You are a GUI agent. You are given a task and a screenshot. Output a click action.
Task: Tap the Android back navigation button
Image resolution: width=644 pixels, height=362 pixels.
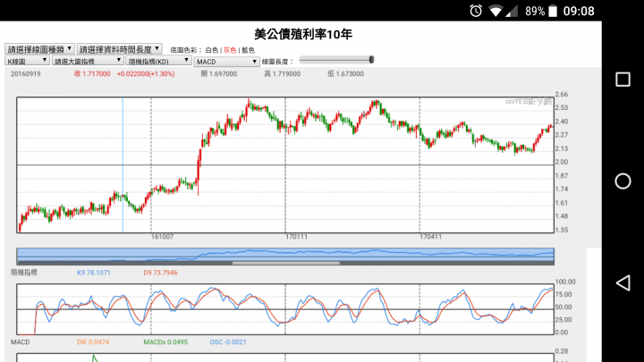(623, 283)
